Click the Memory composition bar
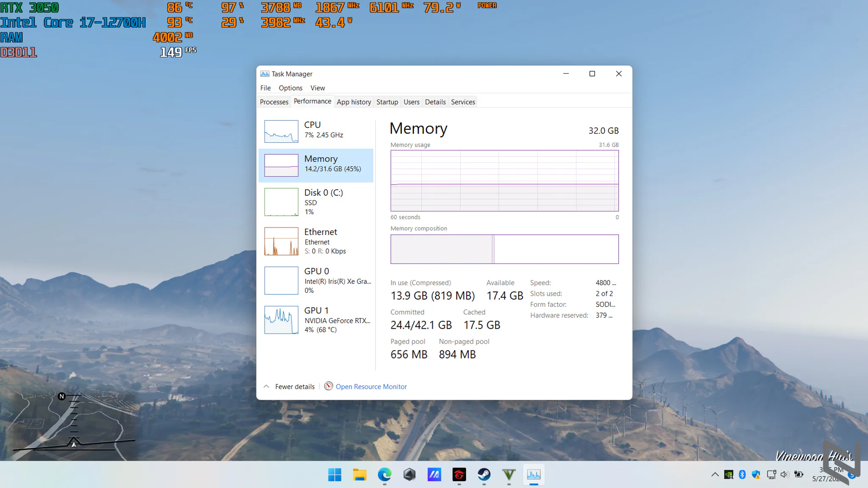The image size is (868, 488). [504, 249]
